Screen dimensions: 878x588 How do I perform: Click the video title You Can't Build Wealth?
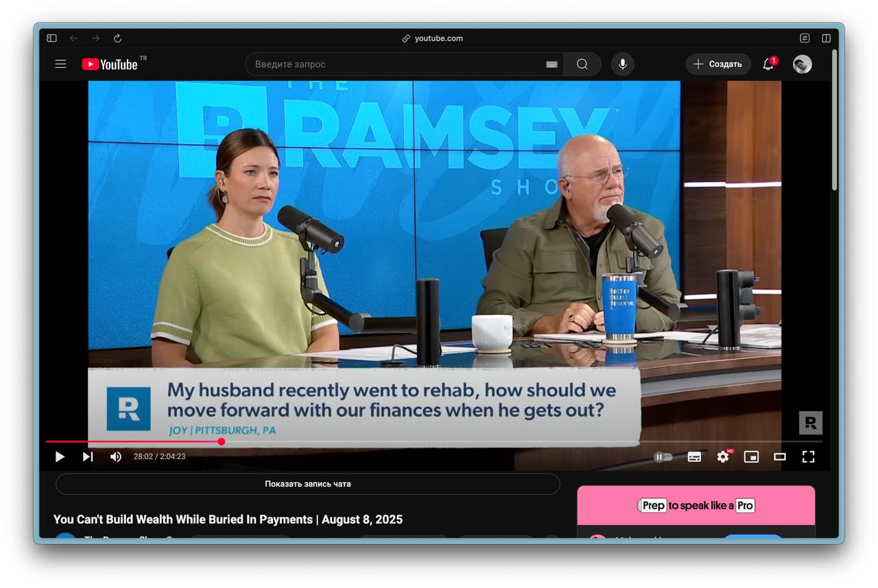(x=228, y=519)
